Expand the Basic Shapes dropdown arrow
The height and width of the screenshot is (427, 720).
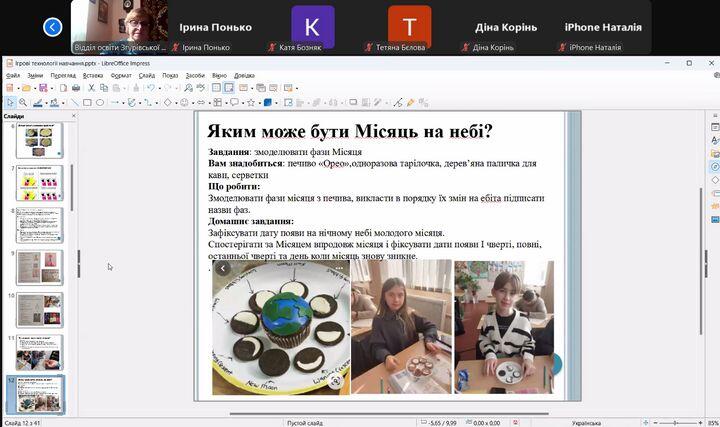pyautogui.click(x=176, y=103)
